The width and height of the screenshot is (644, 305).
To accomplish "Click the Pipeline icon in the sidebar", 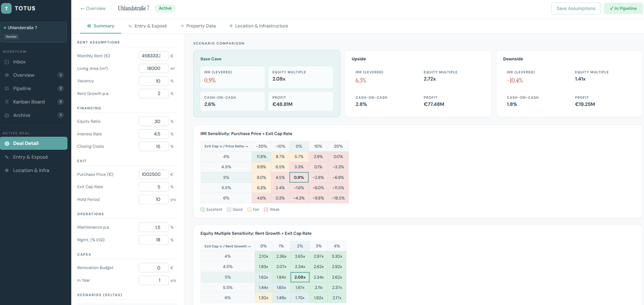I will pos(7,88).
